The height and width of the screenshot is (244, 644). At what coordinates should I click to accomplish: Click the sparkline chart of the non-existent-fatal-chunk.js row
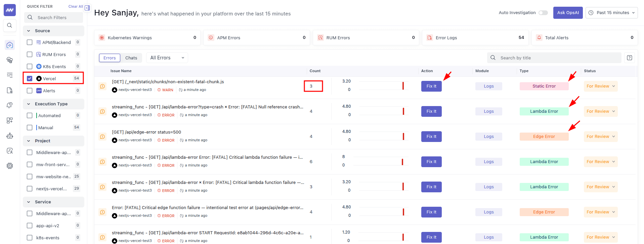pyautogui.click(x=383, y=86)
